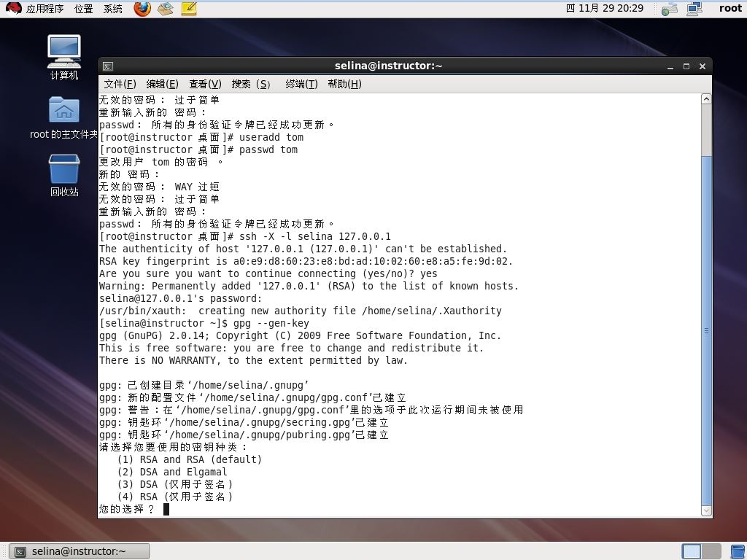Image resolution: width=747 pixels, height=560 pixels.
Task: Open the terminal 搜索(S) menu
Action: [x=251, y=85]
